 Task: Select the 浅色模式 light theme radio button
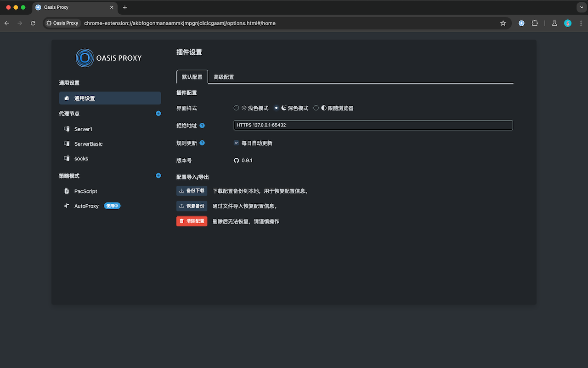(x=236, y=108)
